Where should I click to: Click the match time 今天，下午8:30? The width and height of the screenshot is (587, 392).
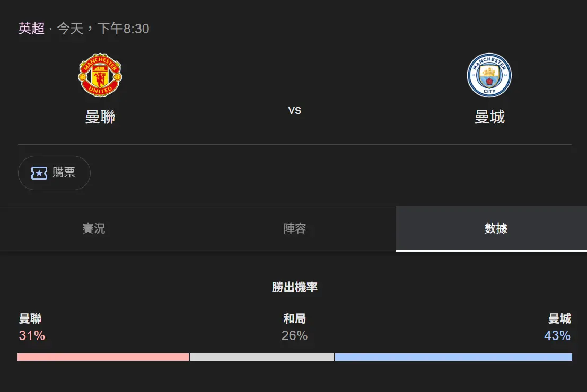pyautogui.click(x=103, y=29)
